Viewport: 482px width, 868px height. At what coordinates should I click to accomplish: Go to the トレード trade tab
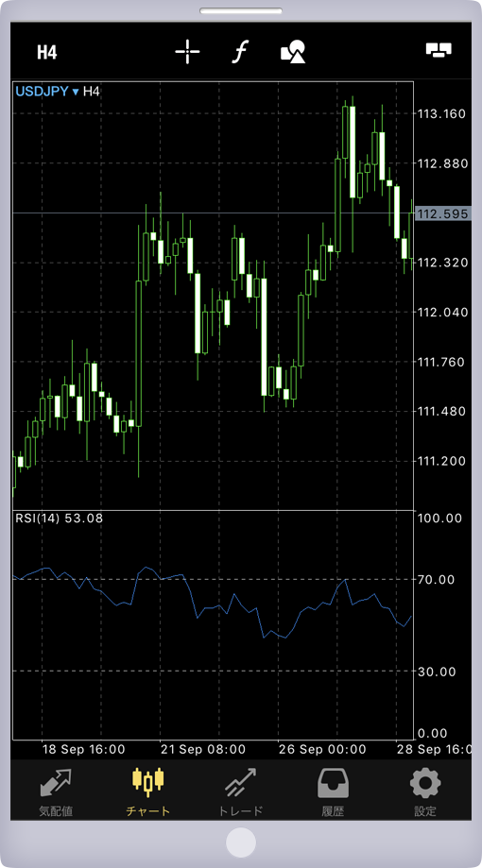[x=240, y=792]
